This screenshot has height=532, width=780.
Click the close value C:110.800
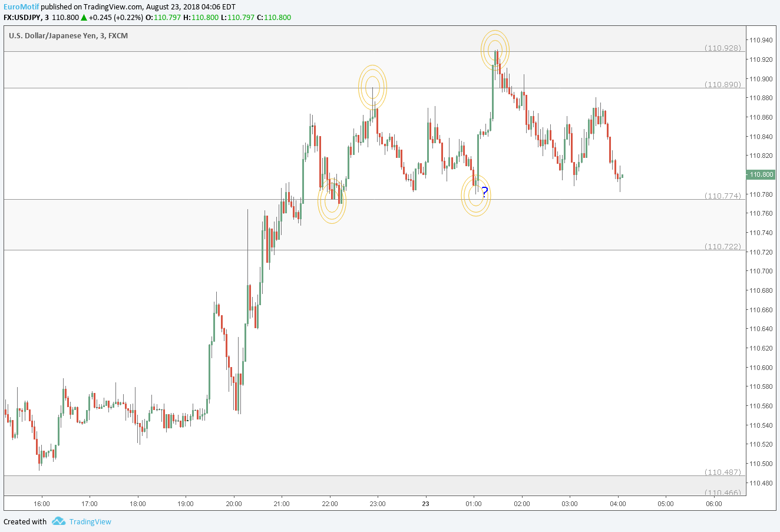(274, 18)
